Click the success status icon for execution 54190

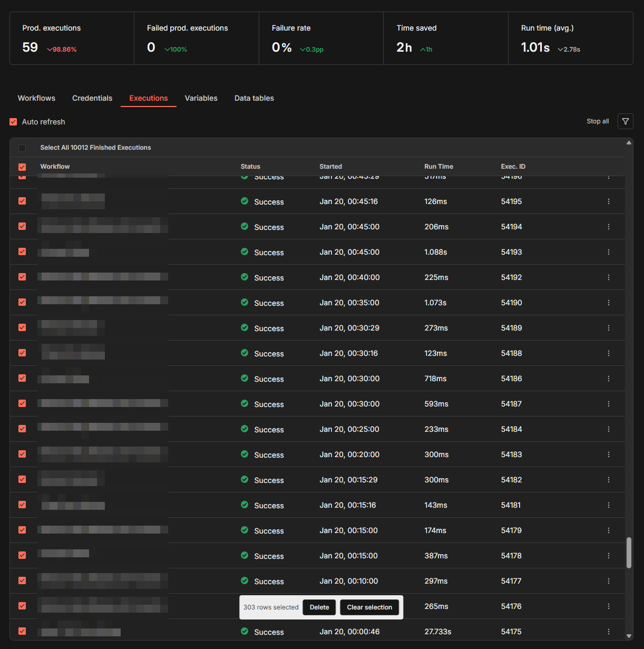245,302
